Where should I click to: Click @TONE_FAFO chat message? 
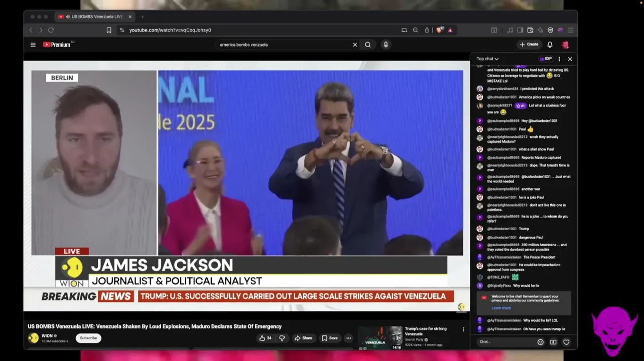[523, 277]
